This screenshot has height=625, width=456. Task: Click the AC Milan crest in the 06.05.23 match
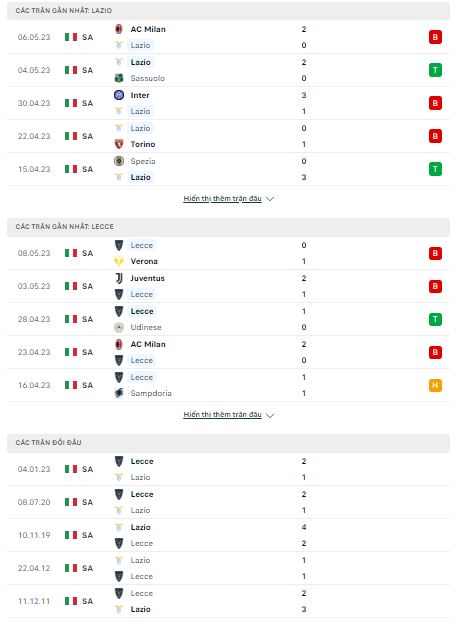click(119, 29)
